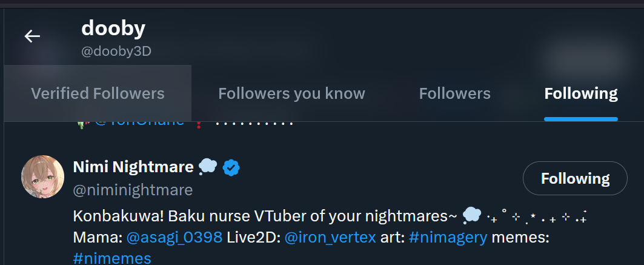Select the Following tab
The width and height of the screenshot is (644, 265).
(x=580, y=93)
